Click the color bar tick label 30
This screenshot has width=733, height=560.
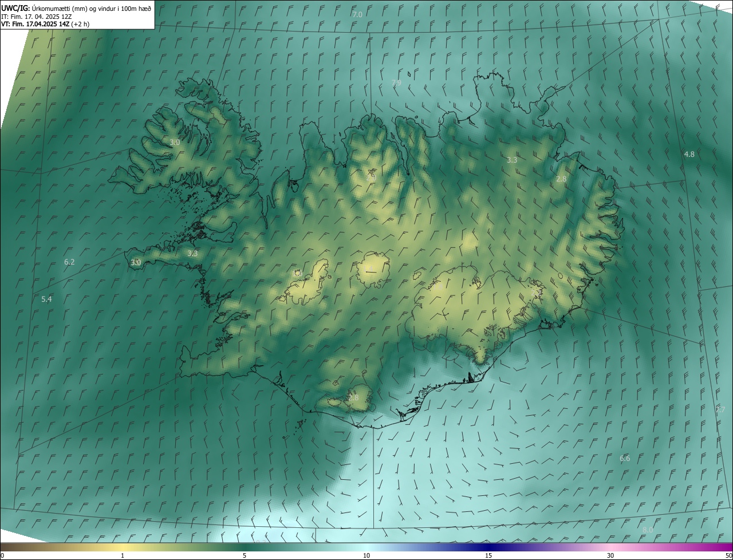(x=610, y=556)
